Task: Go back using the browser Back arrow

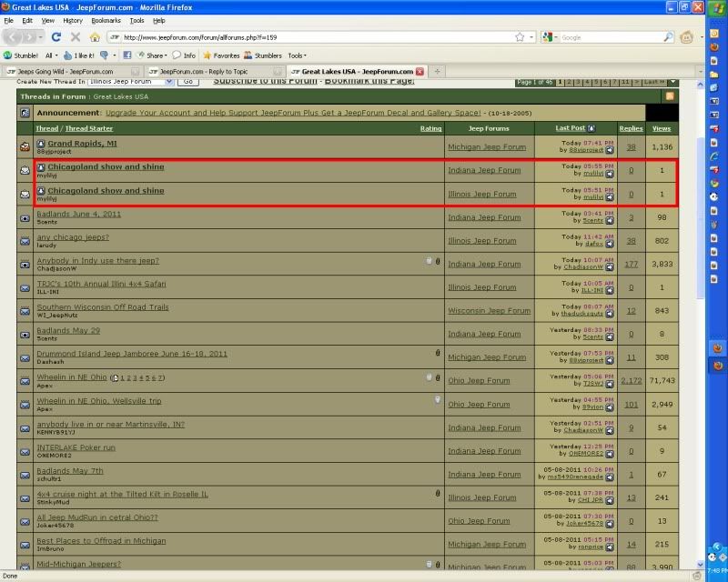Action: coord(13,37)
